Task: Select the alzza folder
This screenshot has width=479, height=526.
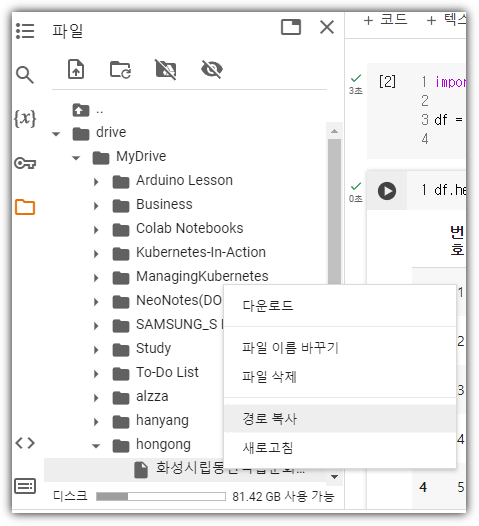Action: [x=152, y=397]
